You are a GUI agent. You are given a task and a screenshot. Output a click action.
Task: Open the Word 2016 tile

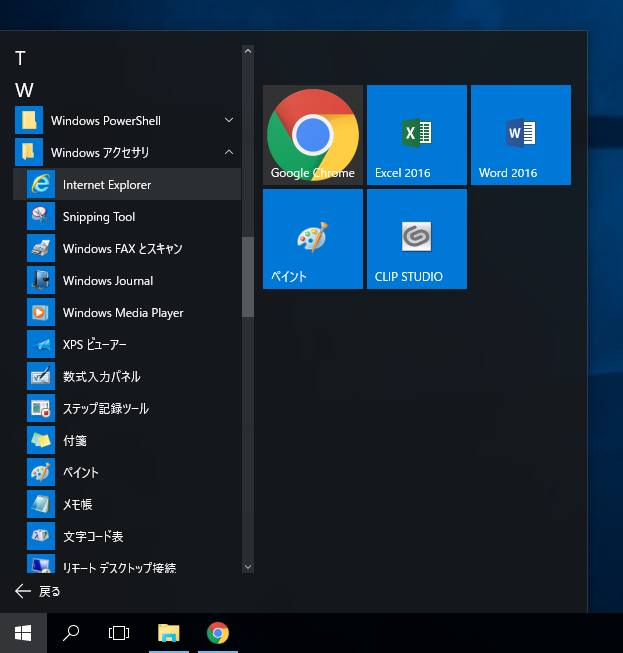[520, 135]
